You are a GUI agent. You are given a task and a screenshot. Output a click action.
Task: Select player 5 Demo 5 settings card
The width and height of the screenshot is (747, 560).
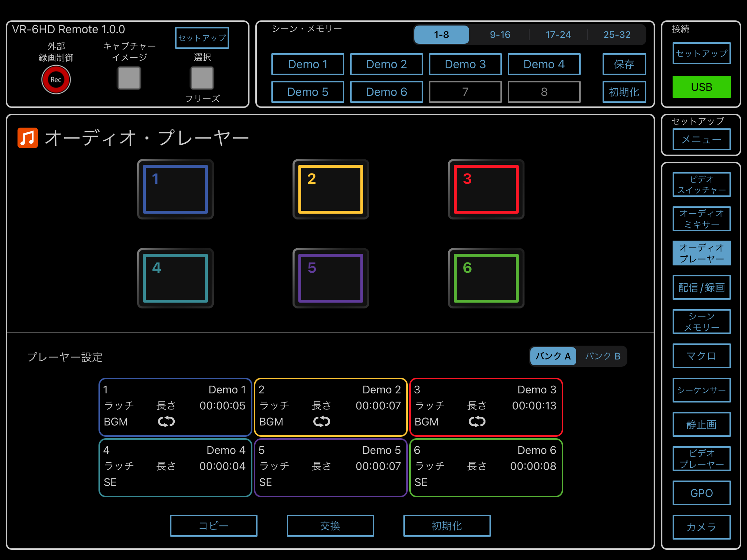click(x=331, y=468)
